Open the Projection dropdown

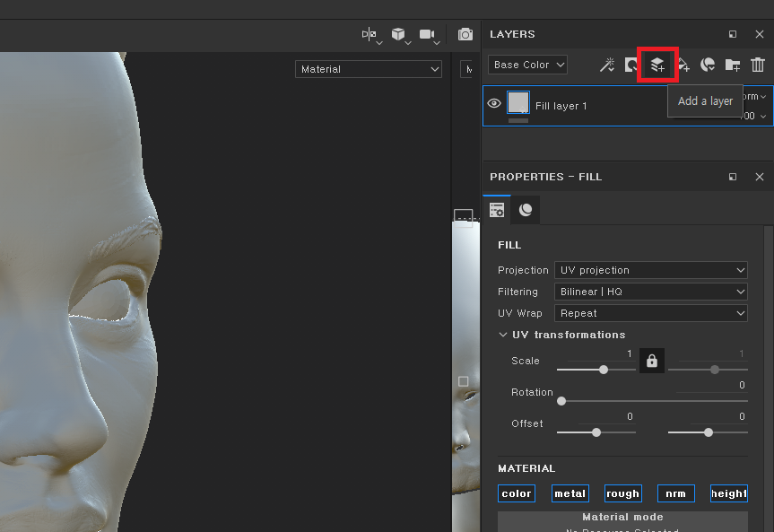point(651,270)
